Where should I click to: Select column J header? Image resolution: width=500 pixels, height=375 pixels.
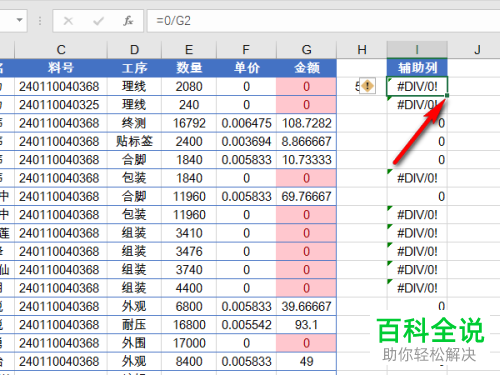click(x=477, y=50)
